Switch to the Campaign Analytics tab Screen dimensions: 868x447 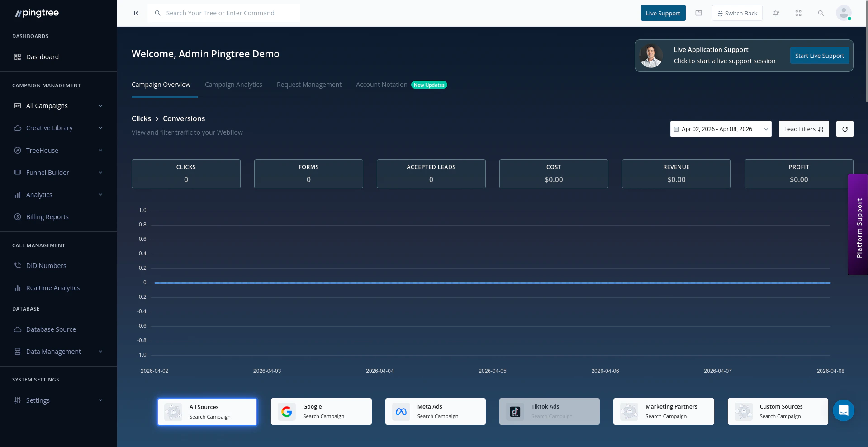(x=233, y=85)
